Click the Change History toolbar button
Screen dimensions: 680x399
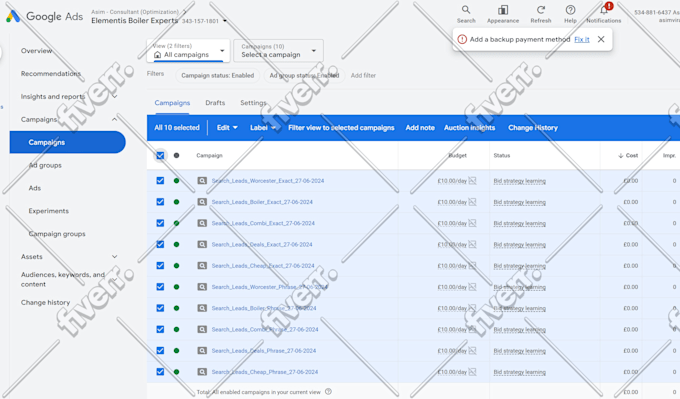(533, 128)
